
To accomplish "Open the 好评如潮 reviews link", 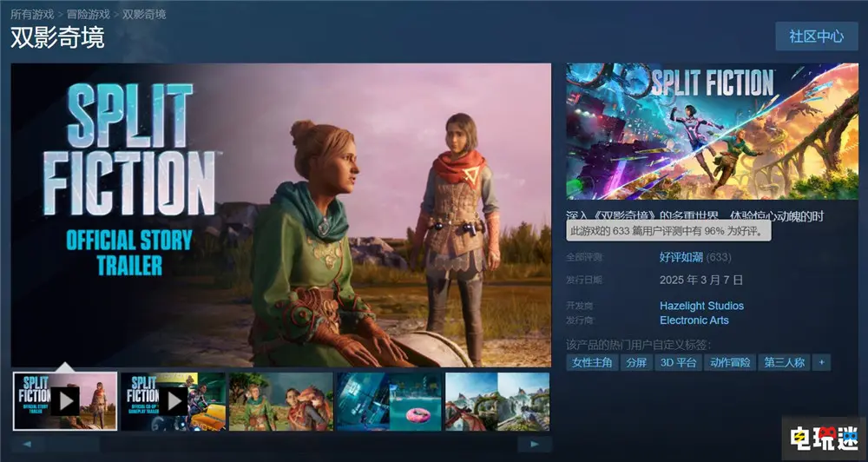I will tap(681, 257).
